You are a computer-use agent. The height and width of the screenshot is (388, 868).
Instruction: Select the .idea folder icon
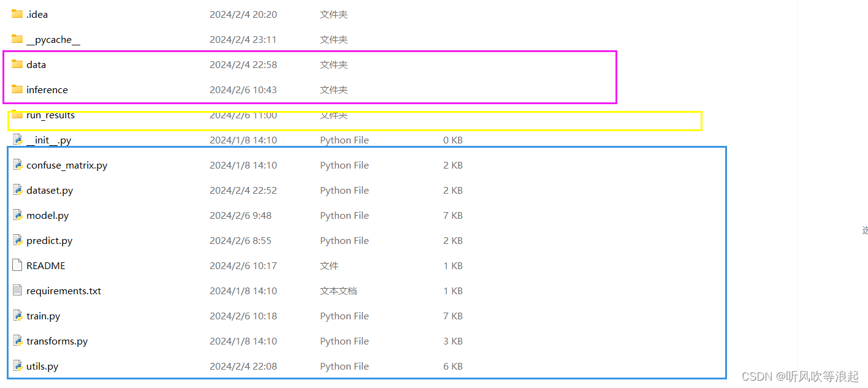(x=17, y=13)
